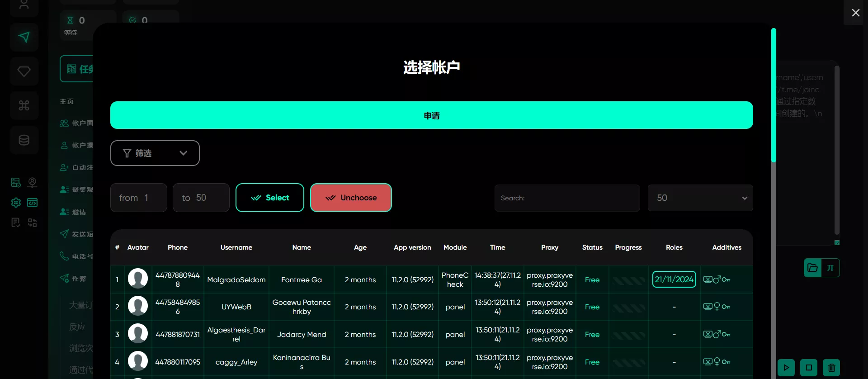Open 作弊 item in the background sidebar

(x=73, y=279)
